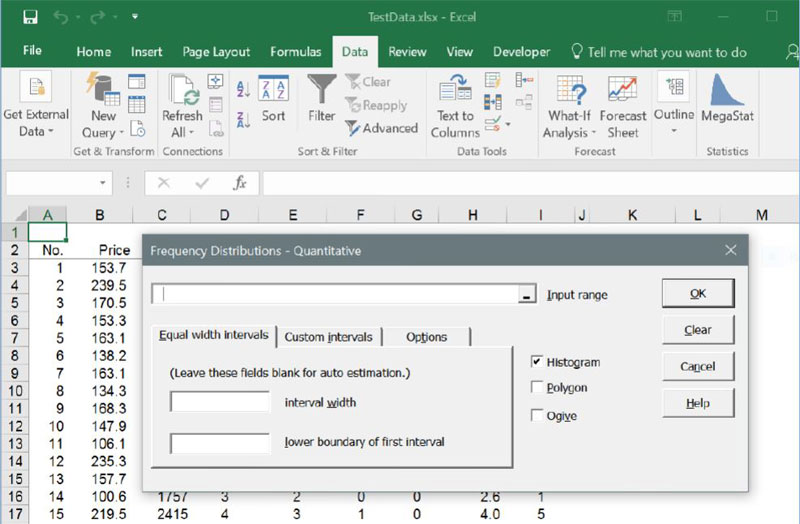This screenshot has width=800, height=524.
Task: Open the Developer ribbon tab
Action: pyautogui.click(x=521, y=52)
